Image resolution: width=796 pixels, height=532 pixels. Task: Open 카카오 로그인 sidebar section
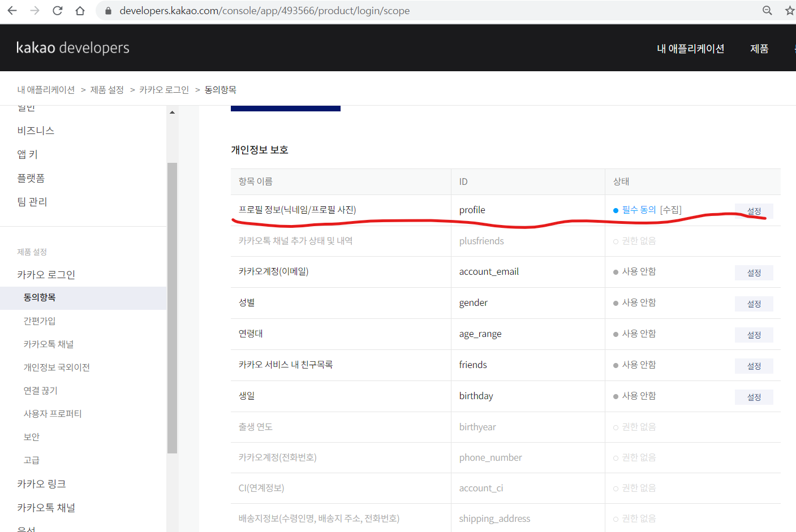click(46, 275)
